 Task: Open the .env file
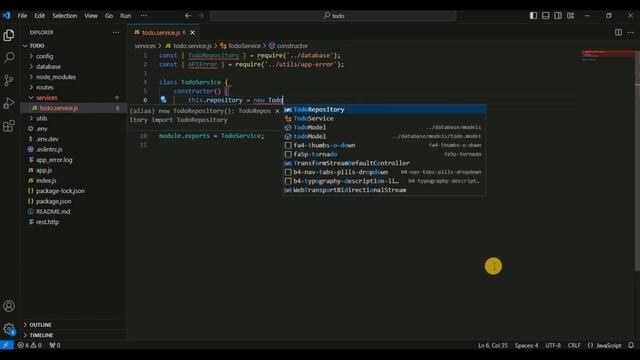73,129
